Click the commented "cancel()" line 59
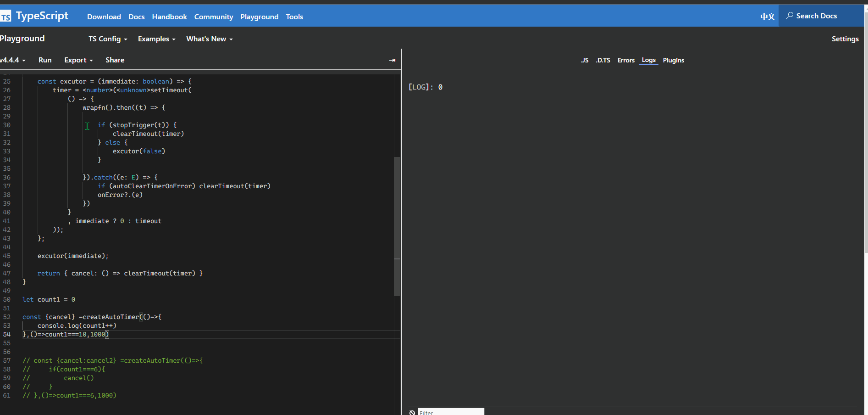868x415 pixels. [x=58, y=378]
